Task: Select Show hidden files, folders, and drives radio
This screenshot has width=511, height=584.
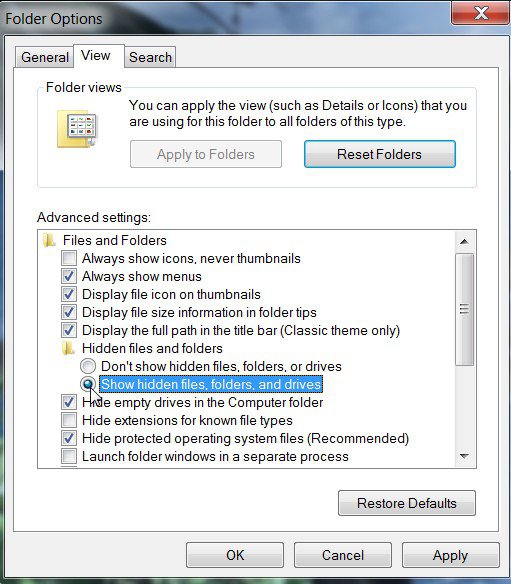Action: pos(88,384)
